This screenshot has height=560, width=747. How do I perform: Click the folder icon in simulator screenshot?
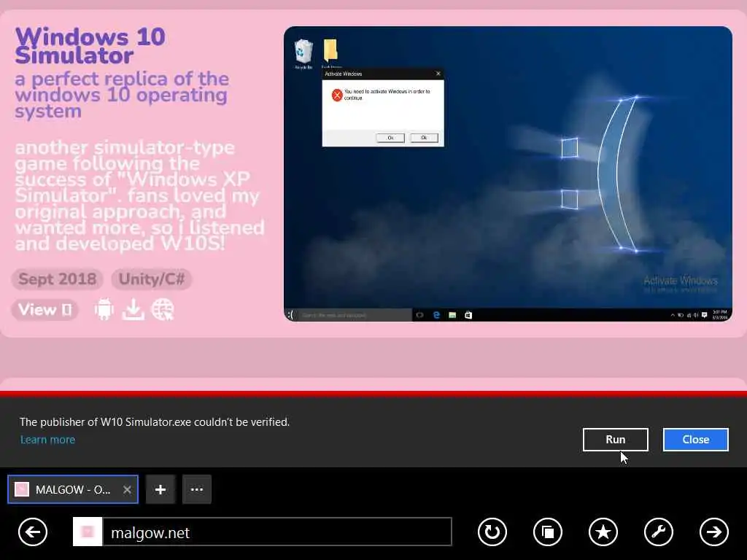tap(330, 52)
